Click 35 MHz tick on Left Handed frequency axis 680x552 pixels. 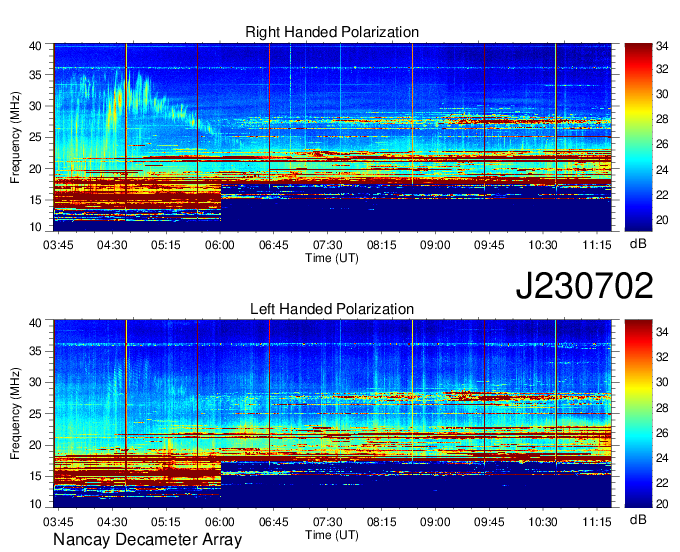[35, 351]
